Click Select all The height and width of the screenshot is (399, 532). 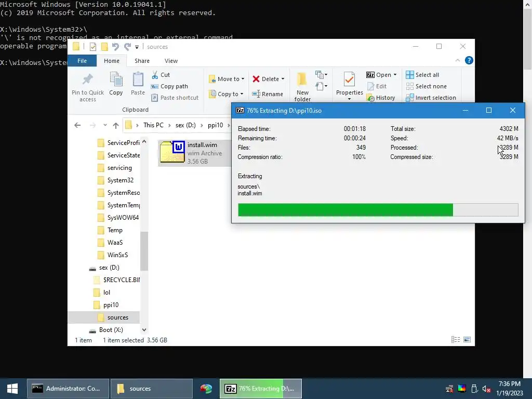422,75
